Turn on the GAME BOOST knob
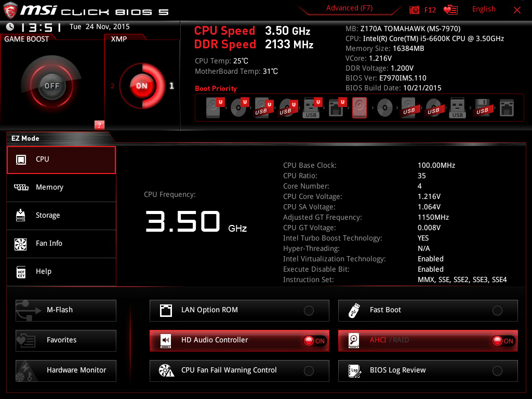 pyautogui.click(x=51, y=86)
